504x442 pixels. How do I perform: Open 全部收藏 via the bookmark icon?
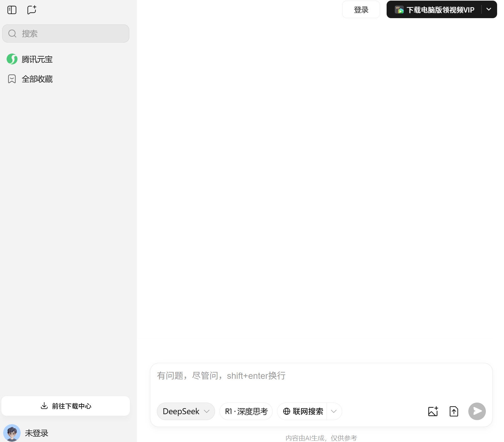(12, 79)
